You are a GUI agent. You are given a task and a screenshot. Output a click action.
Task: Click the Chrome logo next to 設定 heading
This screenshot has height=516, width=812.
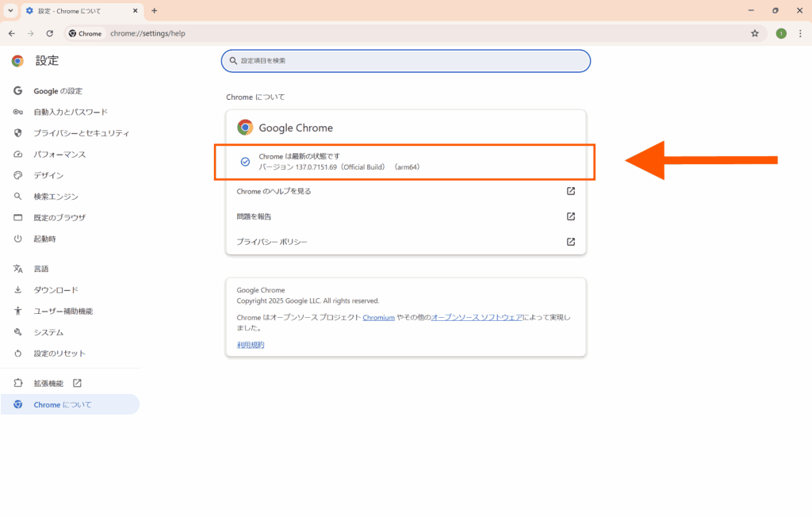(x=17, y=60)
